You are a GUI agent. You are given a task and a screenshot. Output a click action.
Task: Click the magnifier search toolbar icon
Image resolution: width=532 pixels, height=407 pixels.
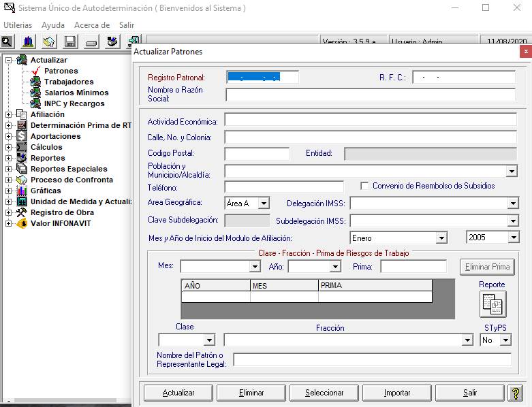point(7,42)
